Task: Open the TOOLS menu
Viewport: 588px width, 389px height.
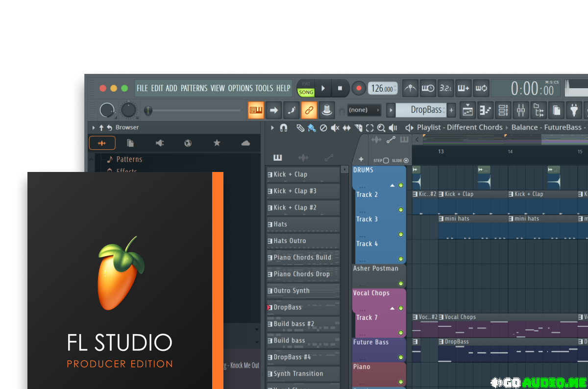Action: [264, 88]
